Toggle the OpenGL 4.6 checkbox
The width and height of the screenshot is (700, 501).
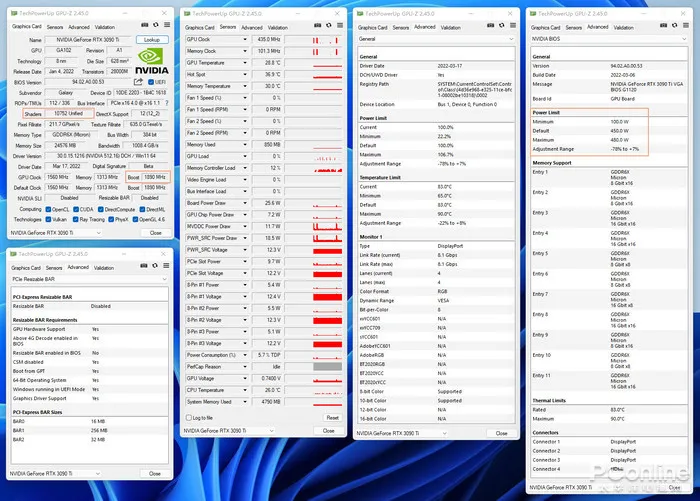click(x=135, y=220)
